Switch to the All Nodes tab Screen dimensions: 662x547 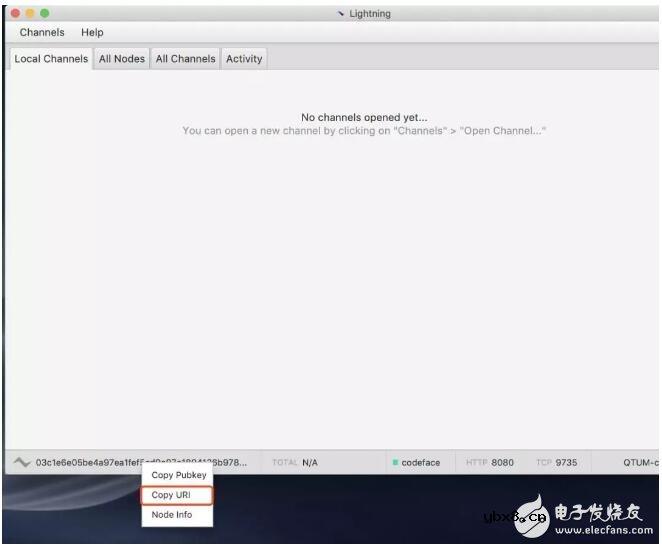(122, 59)
